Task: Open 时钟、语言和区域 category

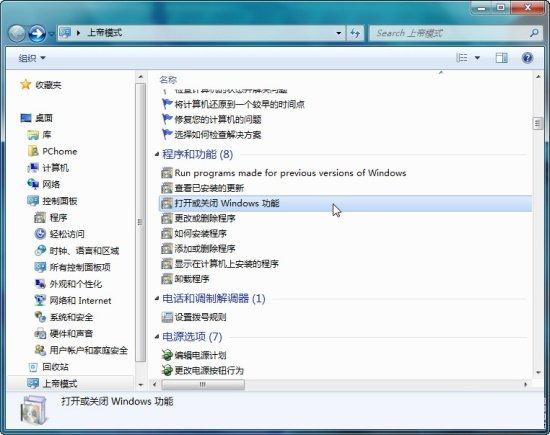Action: pyautogui.click(x=84, y=251)
